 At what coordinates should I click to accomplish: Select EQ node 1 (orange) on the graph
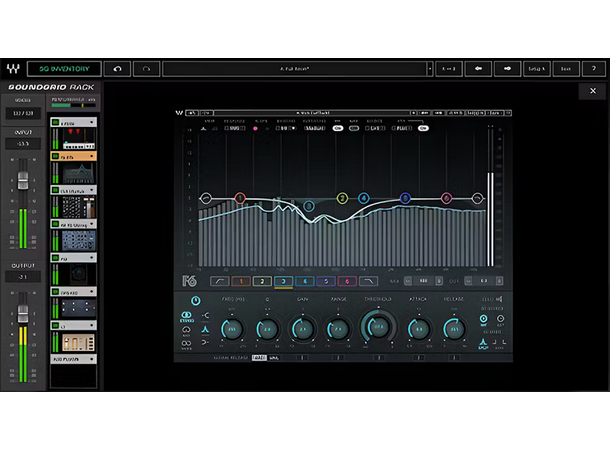tap(240, 198)
